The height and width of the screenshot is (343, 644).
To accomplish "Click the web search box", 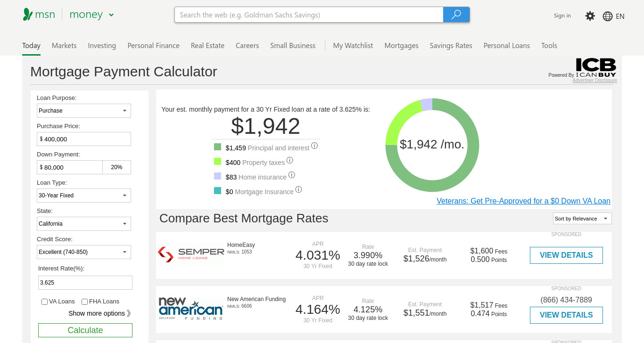I will pyautogui.click(x=309, y=15).
